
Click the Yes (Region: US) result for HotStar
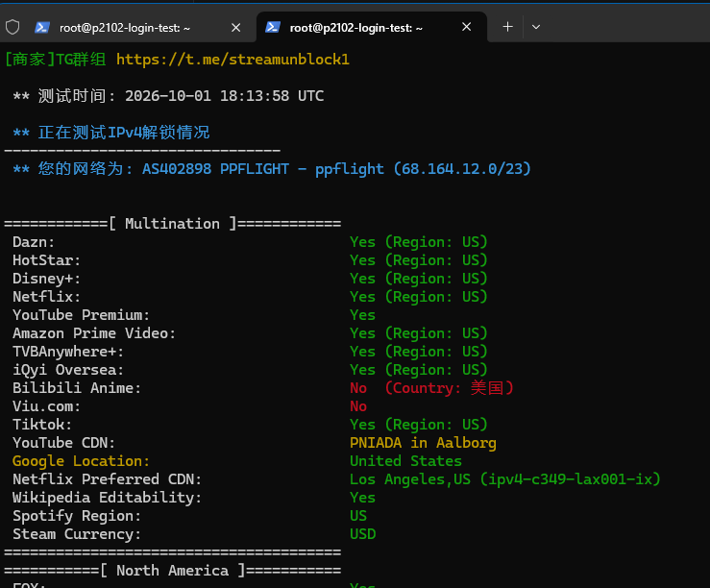coord(418,260)
